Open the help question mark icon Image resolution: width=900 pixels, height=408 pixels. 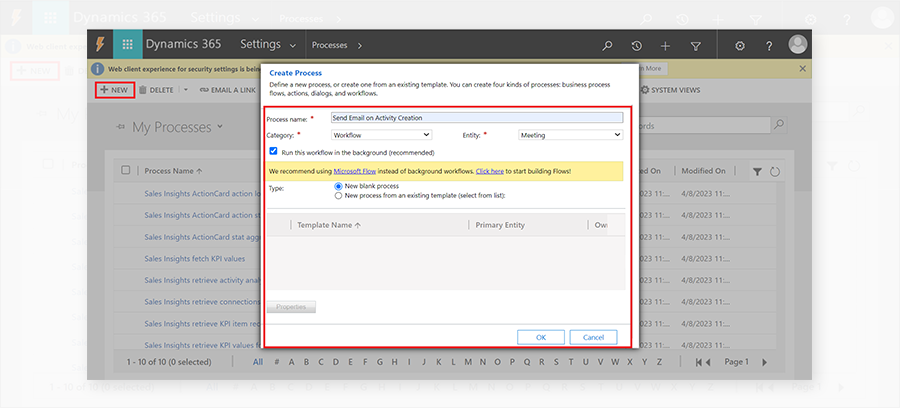click(769, 45)
